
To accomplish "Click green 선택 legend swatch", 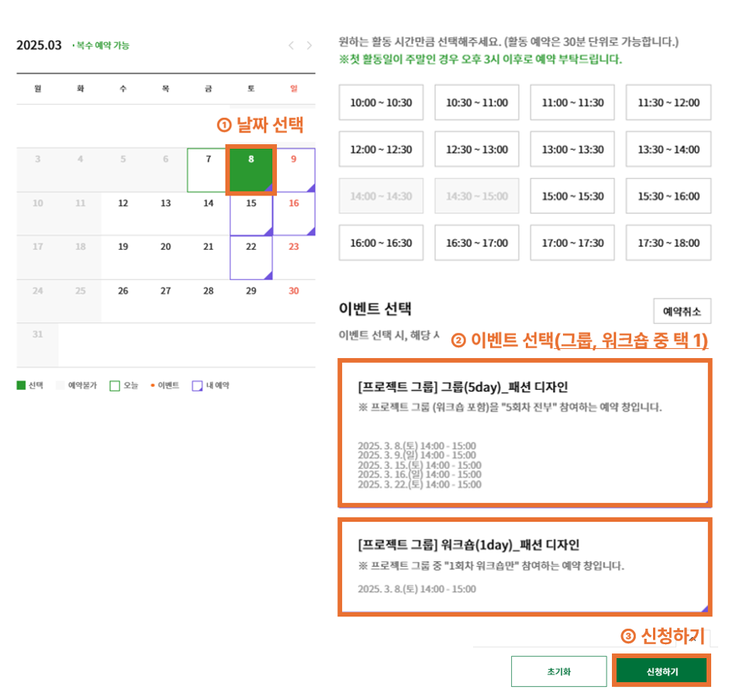I will [x=21, y=385].
